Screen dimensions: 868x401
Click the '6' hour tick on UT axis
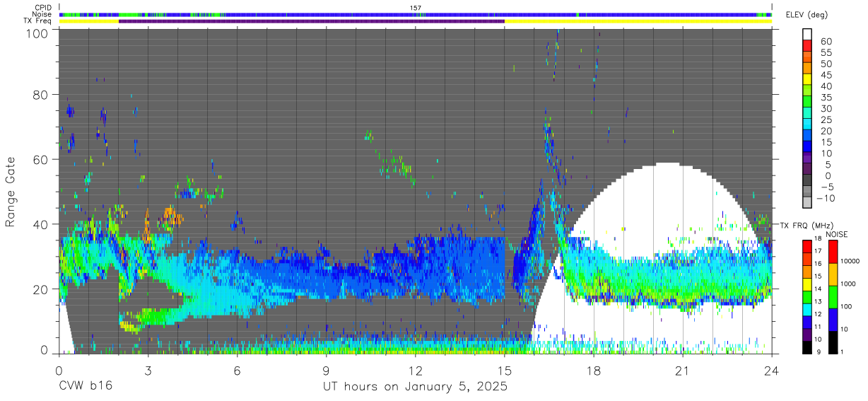pyautogui.click(x=237, y=369)
